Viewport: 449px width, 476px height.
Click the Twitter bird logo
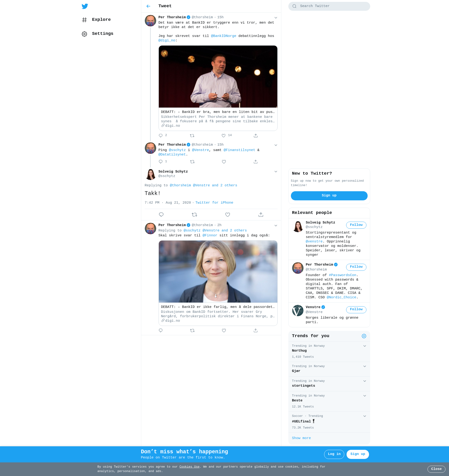85,6
